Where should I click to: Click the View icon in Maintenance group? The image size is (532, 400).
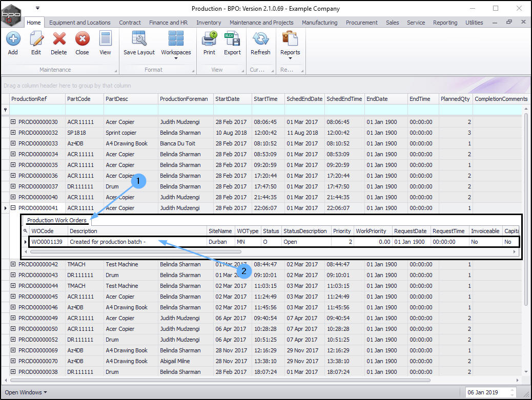(x=105, y=43)
